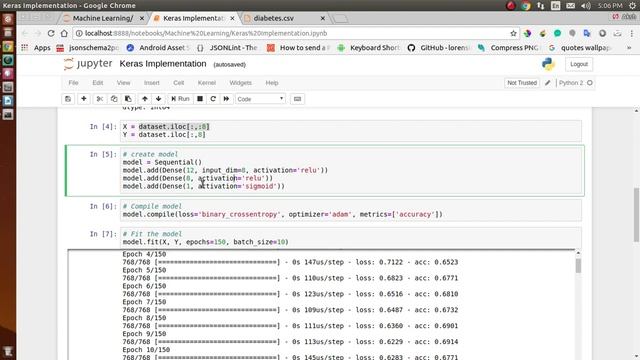The image size is (640, 360).
Task: Open the GitHub - lorem bookmark
Action: 439,48
